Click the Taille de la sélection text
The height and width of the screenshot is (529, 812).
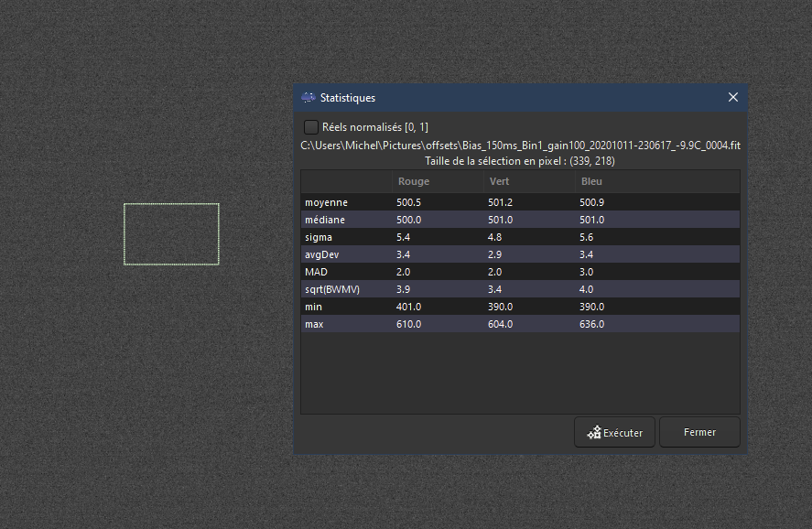(520, 161)
